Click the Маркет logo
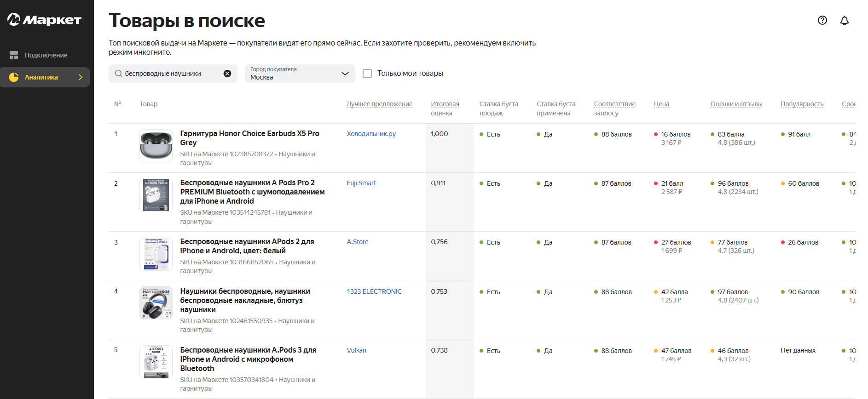 (44, 20)
